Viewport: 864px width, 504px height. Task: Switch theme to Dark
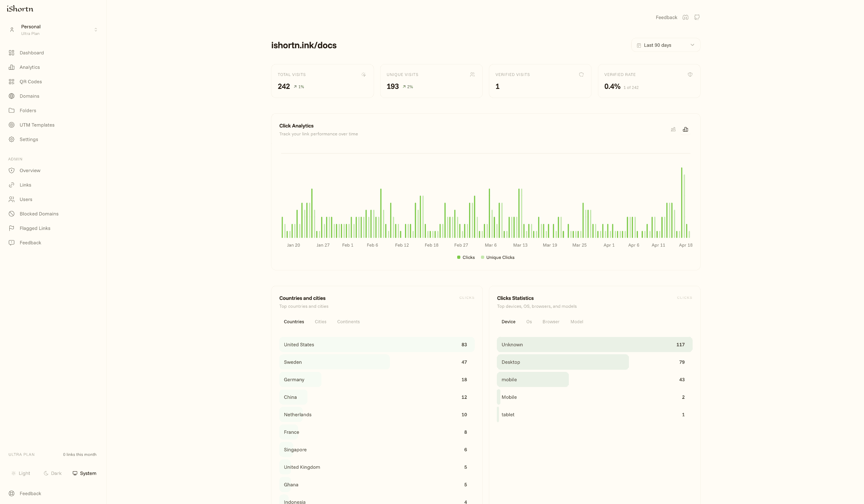point(53,473)
